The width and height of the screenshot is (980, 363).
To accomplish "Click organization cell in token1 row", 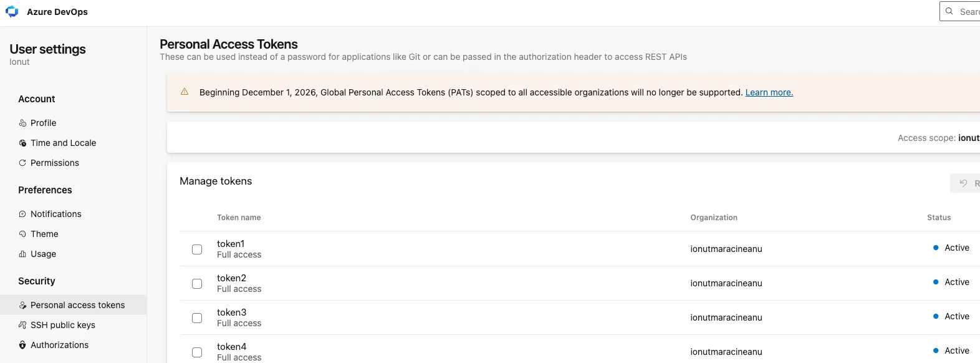I will (x=726, y=249).
